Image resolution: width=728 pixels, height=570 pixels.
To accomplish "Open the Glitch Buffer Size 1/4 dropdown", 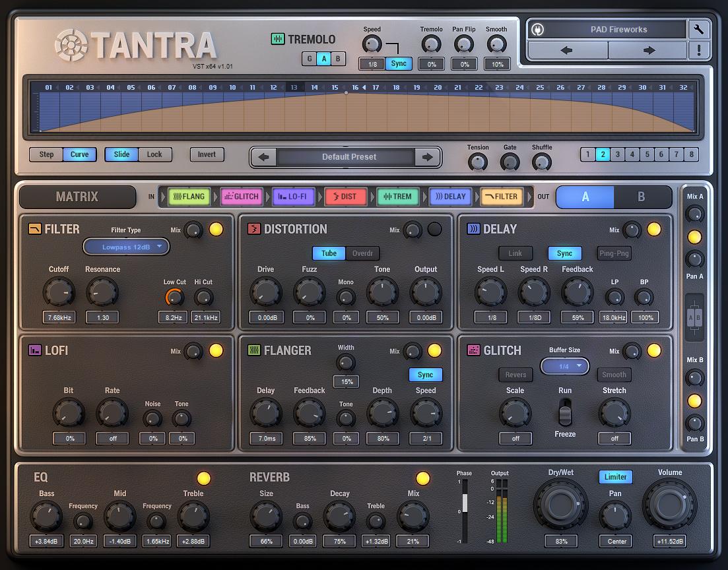I will 564,366.
